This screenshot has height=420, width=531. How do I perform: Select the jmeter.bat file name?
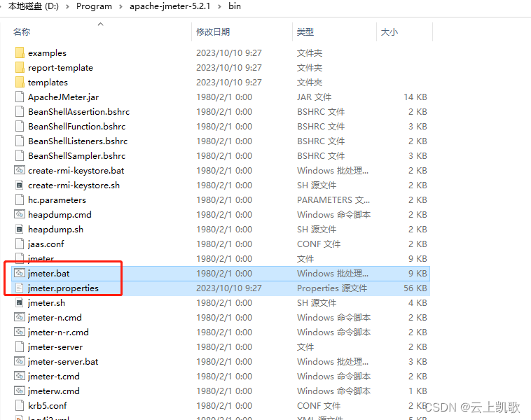pos(49,274)
